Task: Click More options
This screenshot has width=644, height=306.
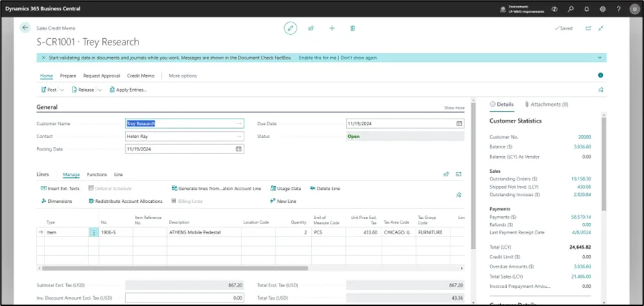Action: click(183, 76)
